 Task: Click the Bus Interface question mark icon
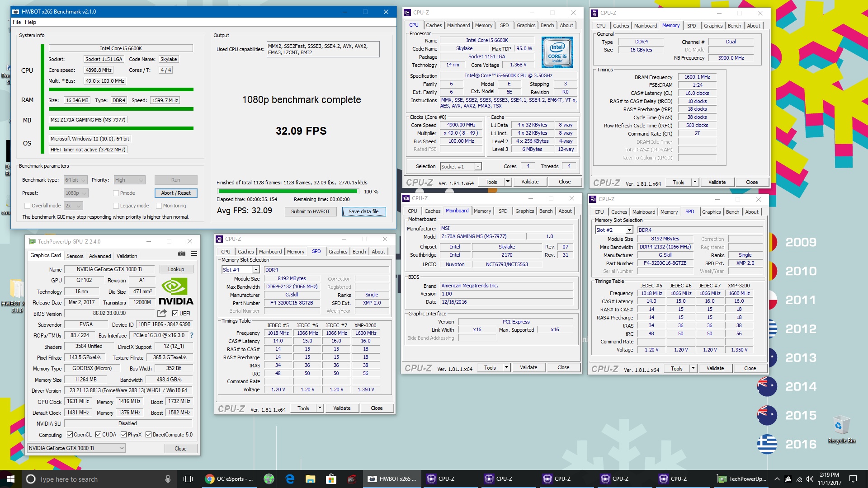(x=192, y=335)
